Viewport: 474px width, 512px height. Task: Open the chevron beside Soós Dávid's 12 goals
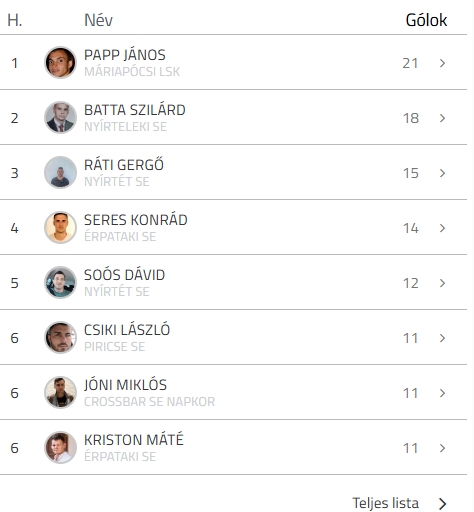tap(442, 283)
